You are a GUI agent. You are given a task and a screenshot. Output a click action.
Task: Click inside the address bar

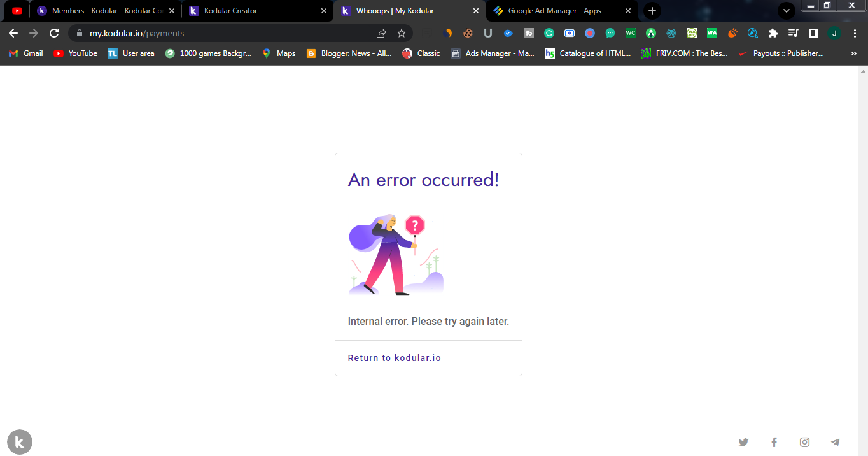point(191,32)
